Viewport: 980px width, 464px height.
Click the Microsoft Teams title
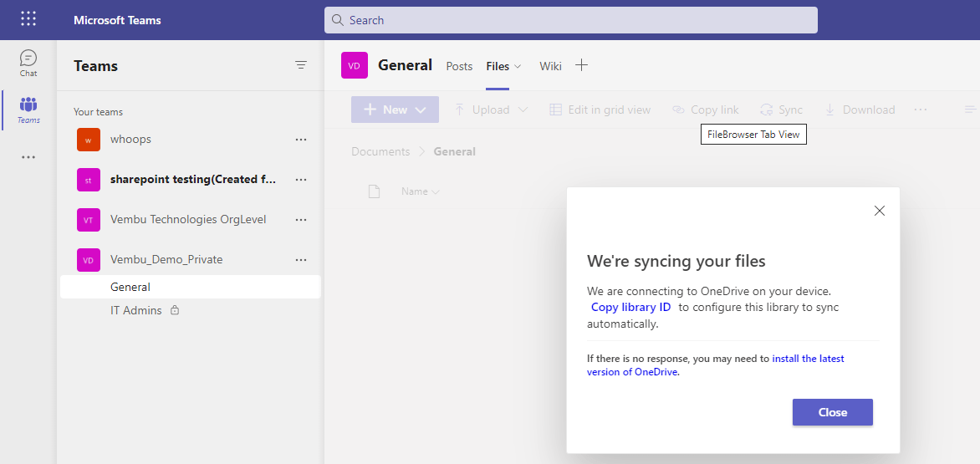pos(118,20)
